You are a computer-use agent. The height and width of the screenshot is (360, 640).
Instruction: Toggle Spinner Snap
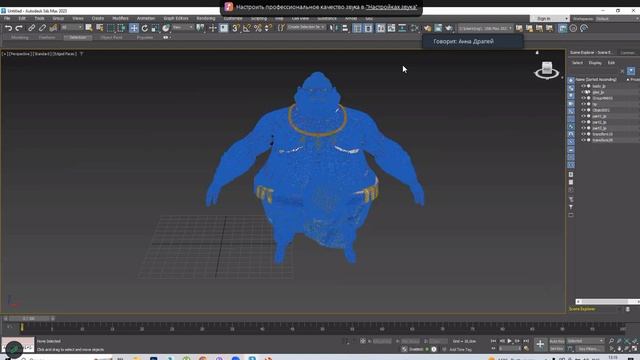tap(268, 28)
